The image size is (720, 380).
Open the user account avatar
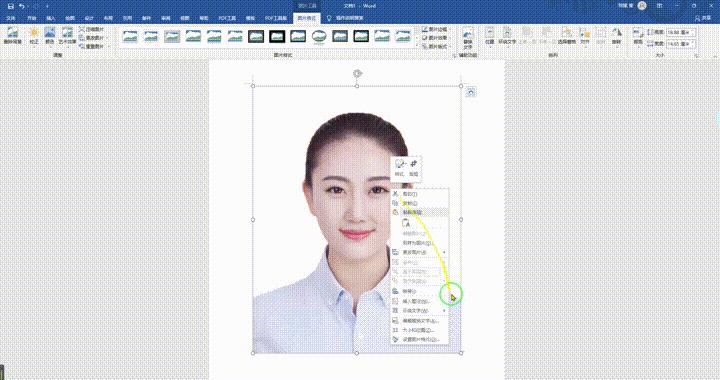click(642, 6)
